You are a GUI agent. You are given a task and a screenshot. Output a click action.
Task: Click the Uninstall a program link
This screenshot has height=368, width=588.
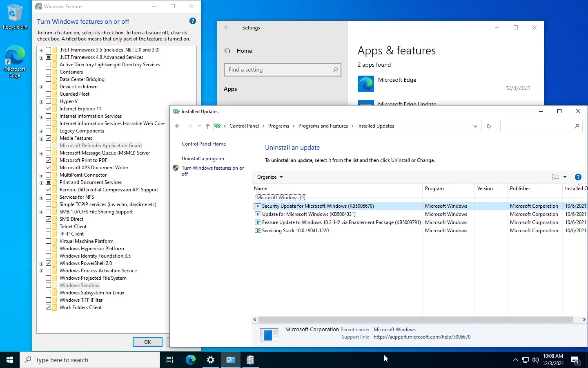(x=203, y=159)
